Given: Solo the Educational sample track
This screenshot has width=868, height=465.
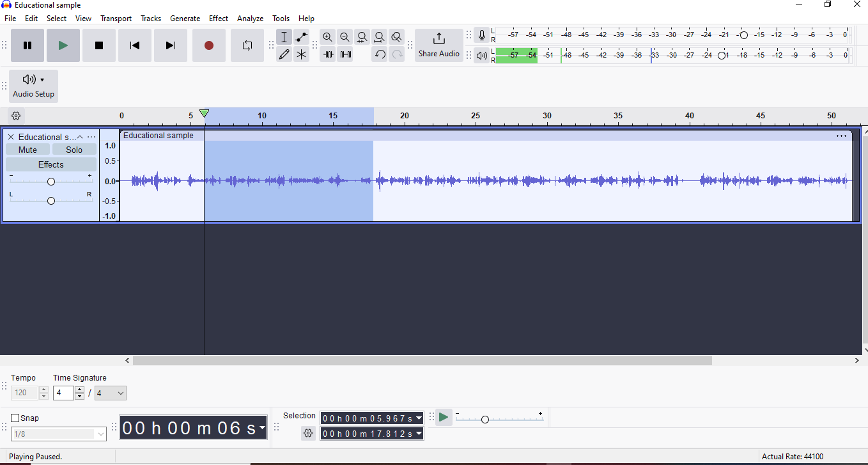Looking at the screenshot, I should pyautogui.click(x=74, y=150).
